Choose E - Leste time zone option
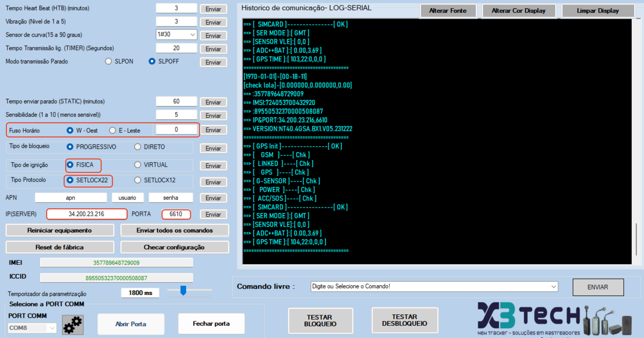This screenshot has height=338, width=644. click(x=113, y=131)
